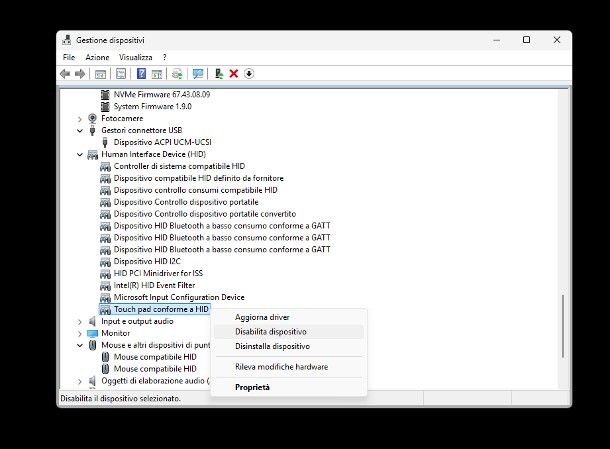The width and height of the screenshot is (610, 449).
Task: Open the File menu
Action: [69, 57]
